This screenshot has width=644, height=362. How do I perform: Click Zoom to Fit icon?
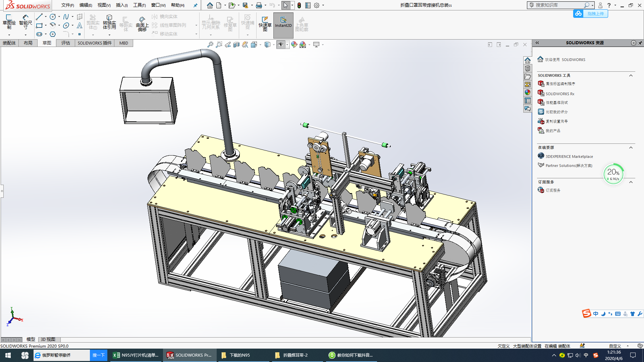210,45
